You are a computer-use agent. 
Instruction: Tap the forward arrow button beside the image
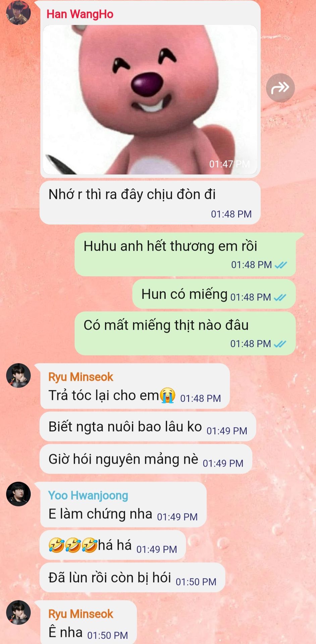(x=280, y=88)
